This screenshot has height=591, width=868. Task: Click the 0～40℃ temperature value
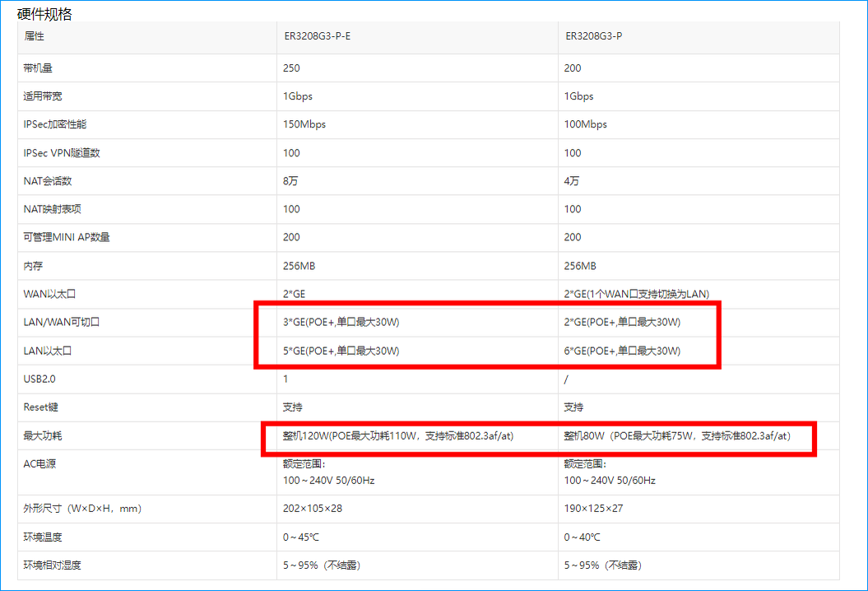click(x=583, y=537)
